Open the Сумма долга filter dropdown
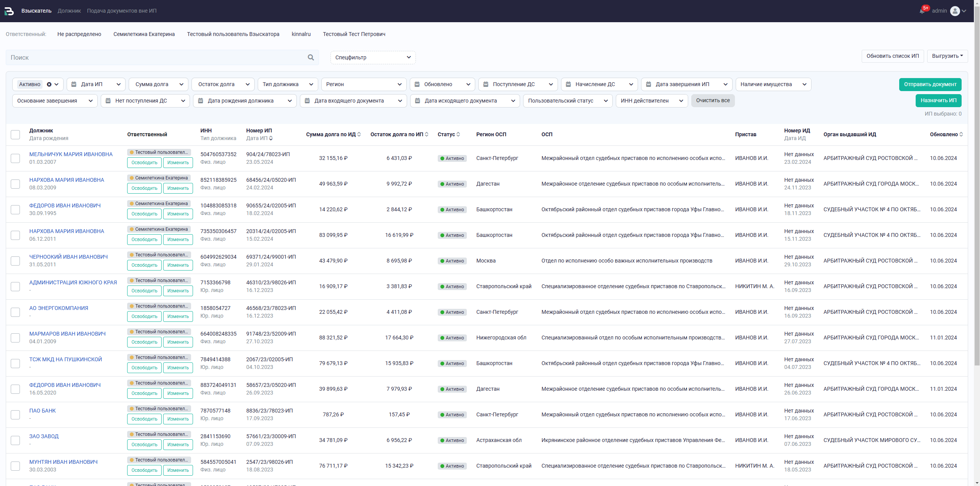This screenshot has width=980, height=486. tap(159, 84)
